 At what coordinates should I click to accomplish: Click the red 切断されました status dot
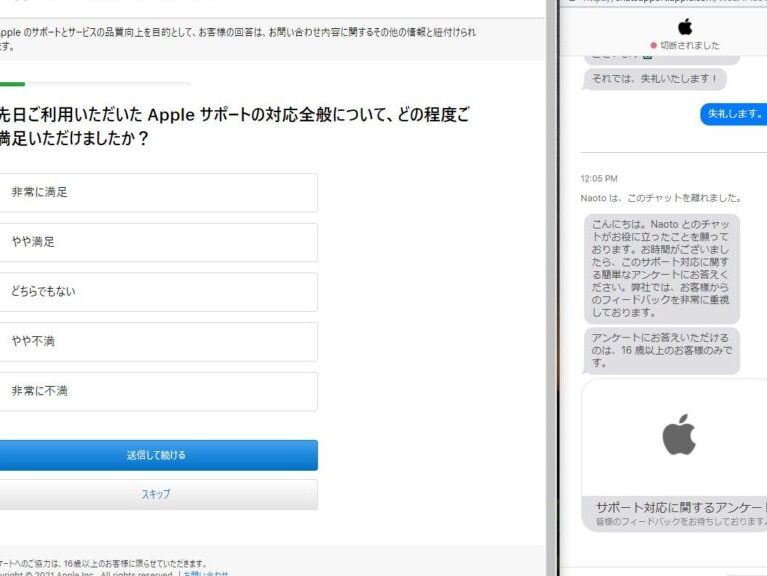click(x=653, y=45)
